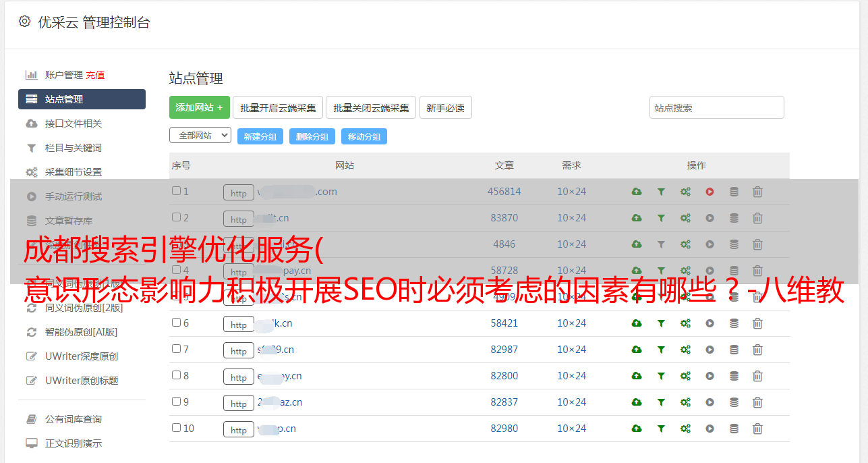Click the 10×24 link in row 8
Image resolution: width=868 pixels, height=463 pixels.
pyautogui.click(x=571, y=376)
